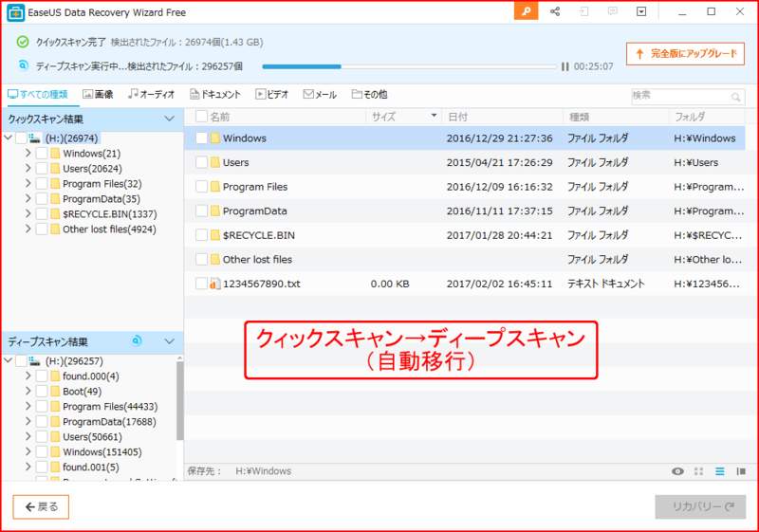This screenshot has width=759, height=532.
Task: Collapse (H:)(296257) deep scan drive node
Action: [x=8, y=360]
